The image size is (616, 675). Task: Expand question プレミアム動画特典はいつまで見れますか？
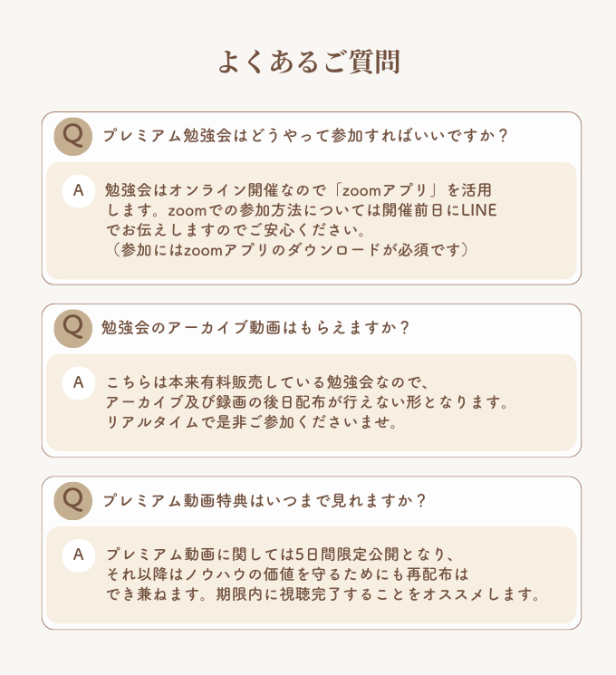click(265, 500)
